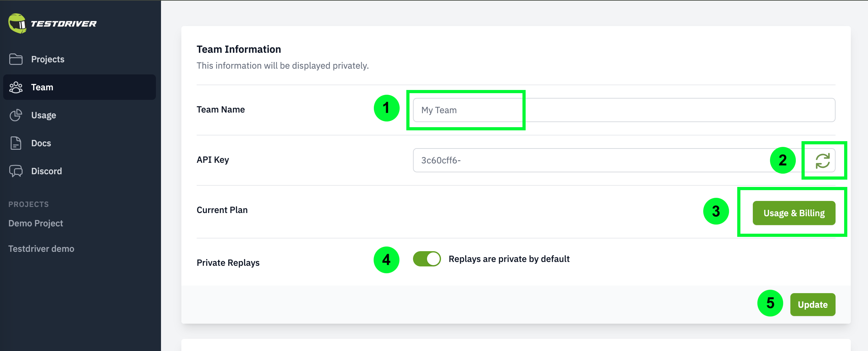868x351 pixels.
Task: Toggle the Private Replays switch
Action: (427, 259)
